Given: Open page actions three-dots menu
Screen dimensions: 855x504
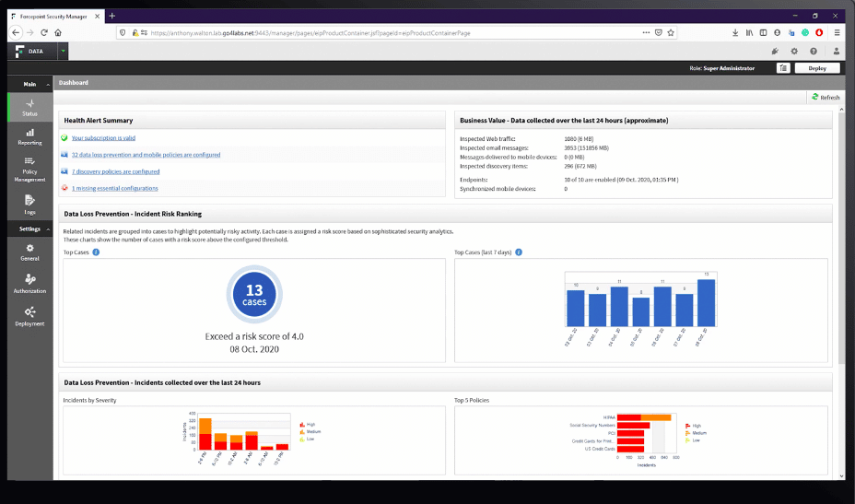Looking at the screenshot, I should coord(646,33).
